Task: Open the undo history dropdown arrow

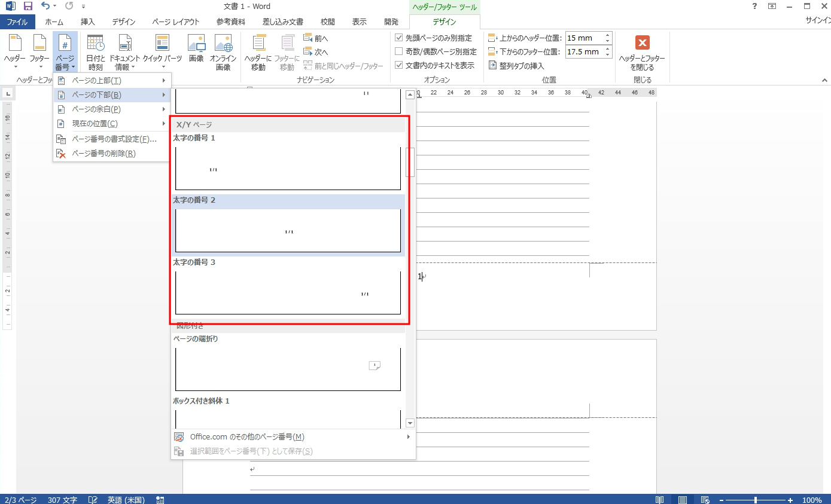Action: tap(55, 6)
